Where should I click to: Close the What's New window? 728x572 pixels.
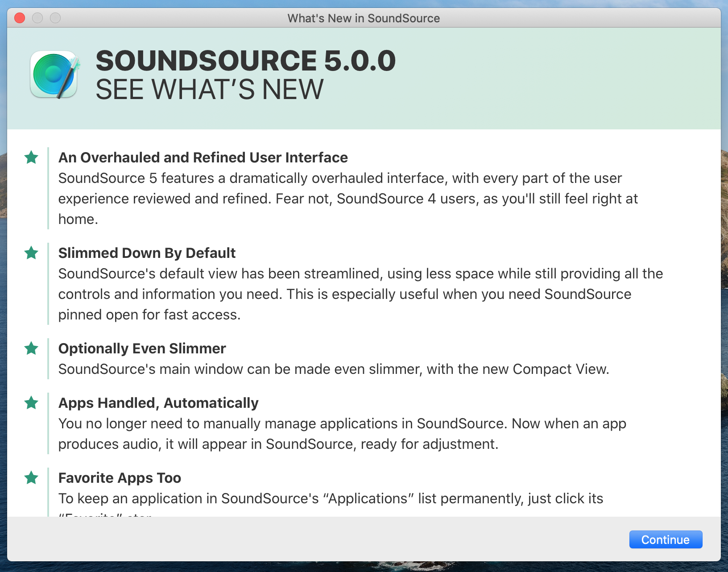(x=20, y=18)
